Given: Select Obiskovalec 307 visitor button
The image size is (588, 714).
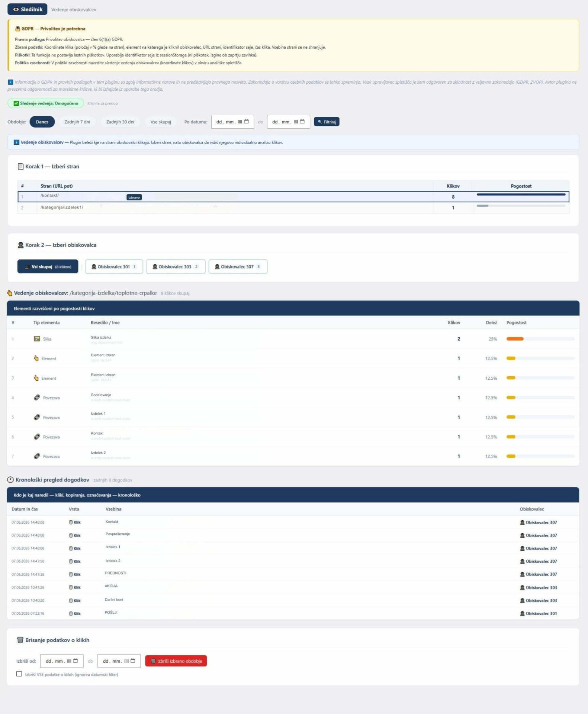Looking at the screenshot, I should (238, 267).
